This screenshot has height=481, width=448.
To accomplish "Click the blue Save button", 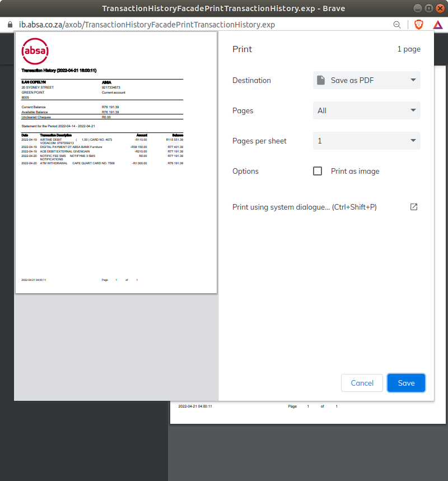I will [x=406, y=383].
